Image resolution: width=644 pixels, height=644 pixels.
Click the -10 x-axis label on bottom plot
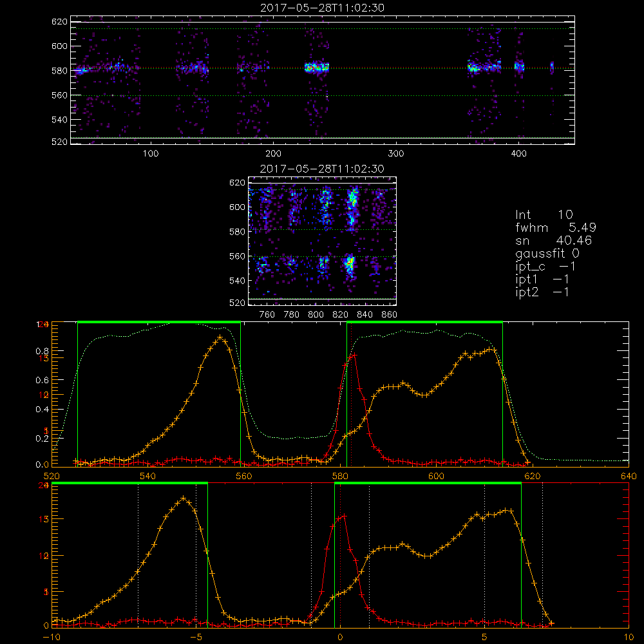point(52,637)
